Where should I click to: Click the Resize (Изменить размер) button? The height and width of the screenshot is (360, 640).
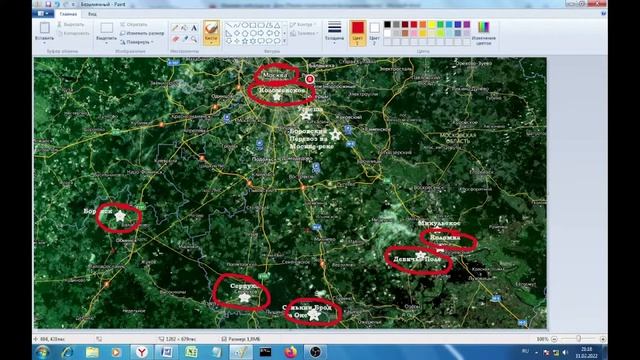tap(142, 33)
